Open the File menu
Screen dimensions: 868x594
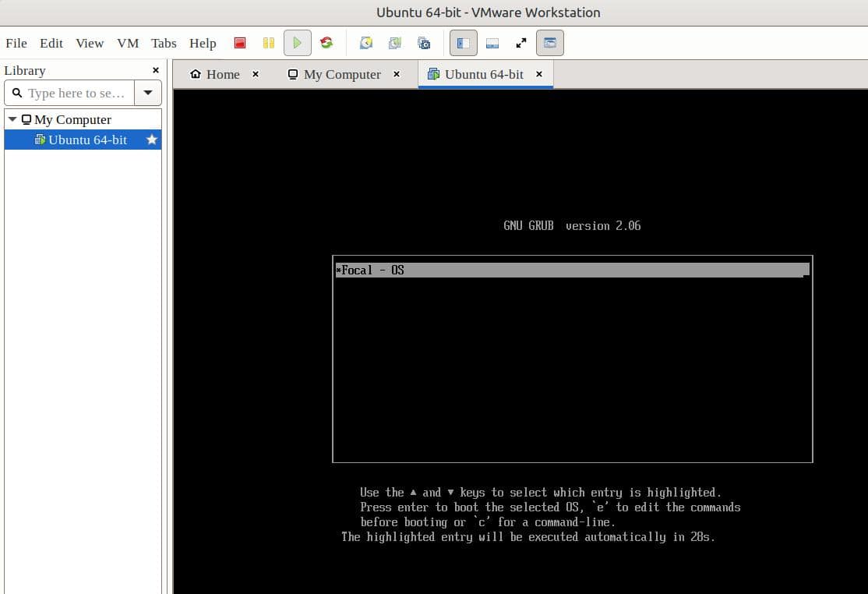16,43
